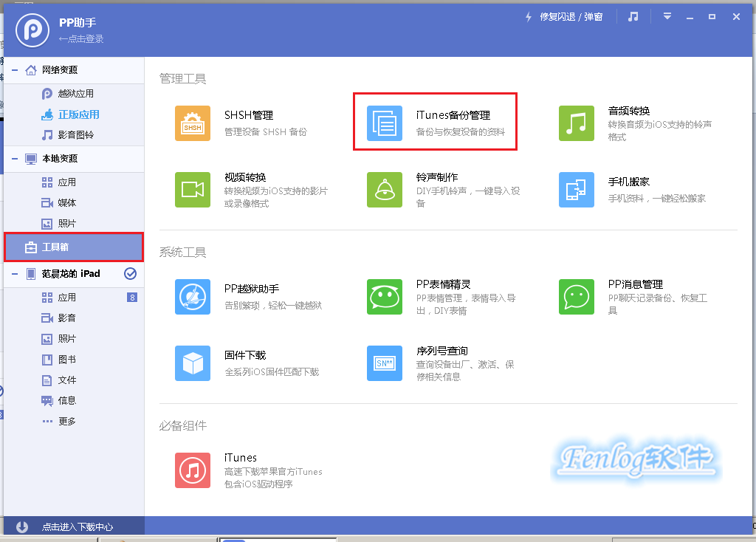Viewport: 756px width, 542px height.
Task: Click 高速下载苹果官方iTunes description text
Action: [x=273, y=472]
